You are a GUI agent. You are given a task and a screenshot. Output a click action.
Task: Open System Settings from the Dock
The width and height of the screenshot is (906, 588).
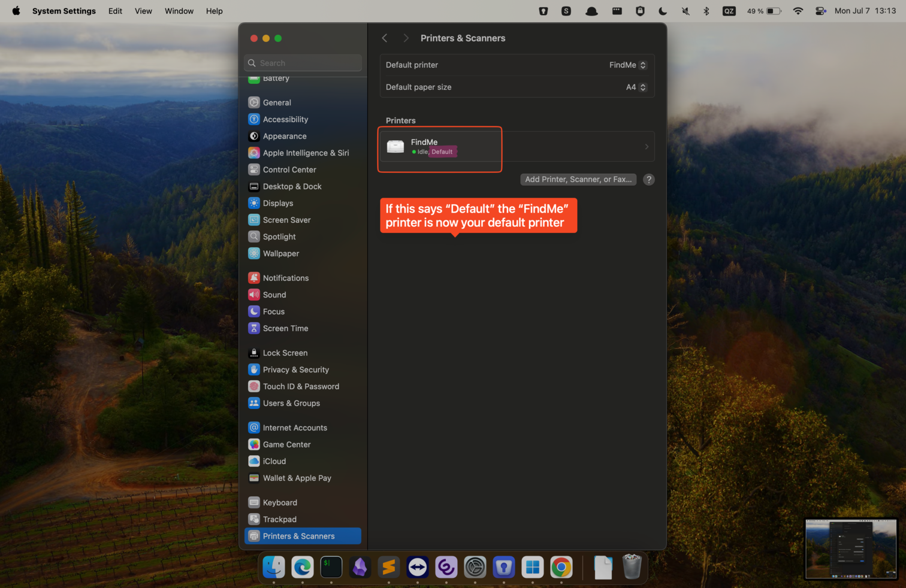(x=475, y=567)
